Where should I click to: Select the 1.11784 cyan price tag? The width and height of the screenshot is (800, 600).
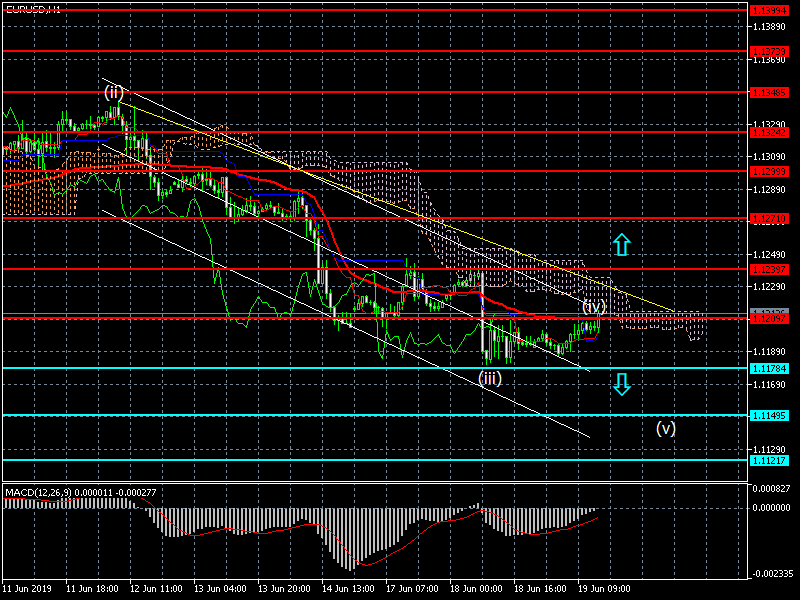coord(769,368)
